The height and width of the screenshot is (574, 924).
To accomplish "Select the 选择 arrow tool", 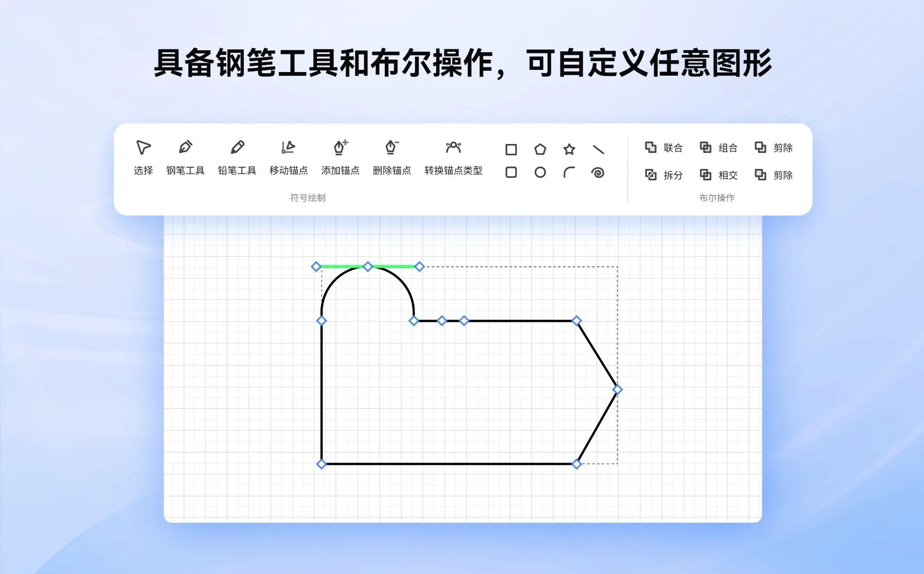I will click(x=143, y=157).
